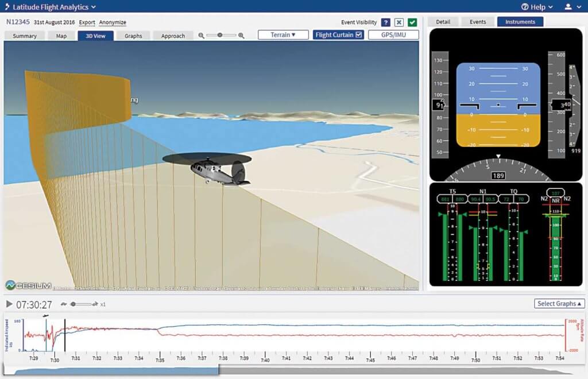This screenshot has height=379, width=588.
Task: Open the Terrain dropdown
Action: tap(283, 35)
